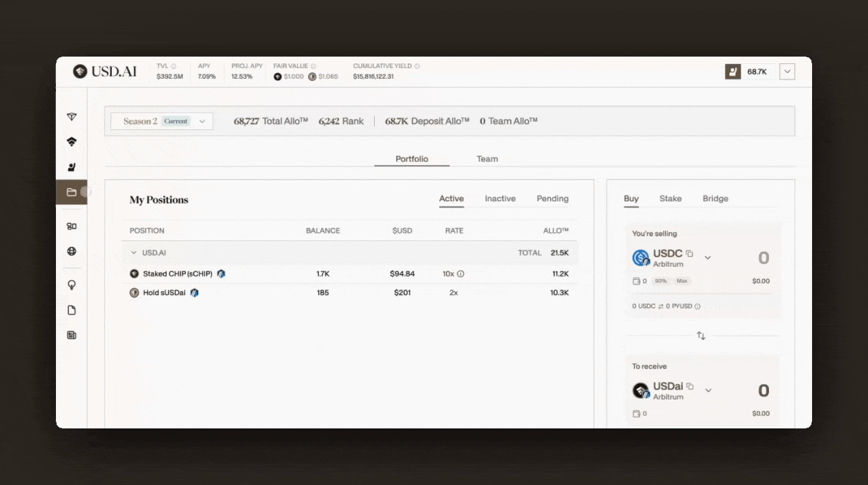The height and width of the screenshot is (485, 868).
Task: Select the Stake tab
Action: coord(671,199)
